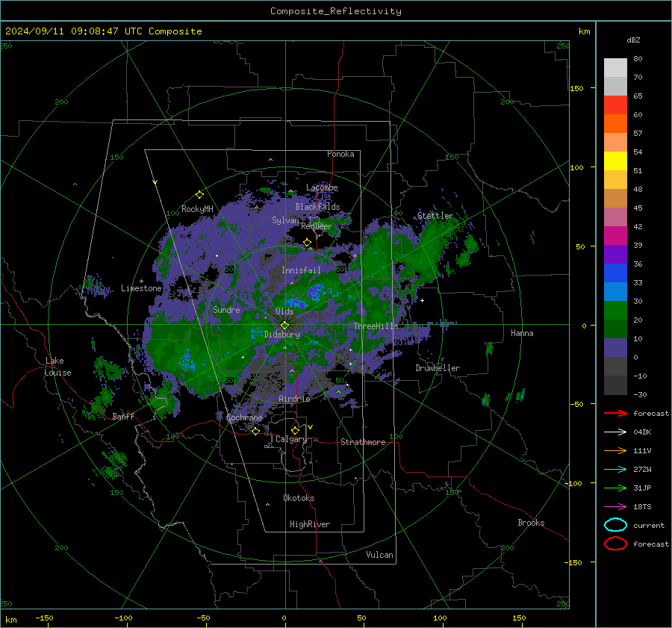The image size is (672, 628).
Task: Click the orange 111V arrow icon
Action: [x=615, y=450]
